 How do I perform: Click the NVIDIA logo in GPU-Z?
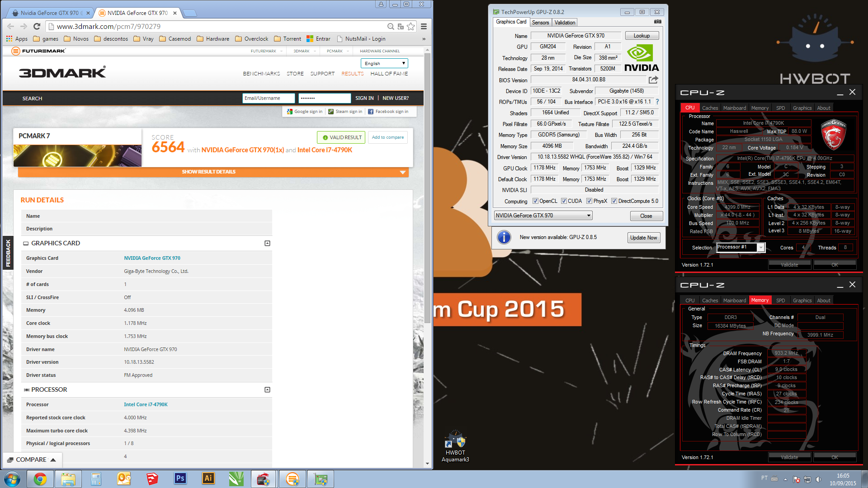(x=642, y=58)
